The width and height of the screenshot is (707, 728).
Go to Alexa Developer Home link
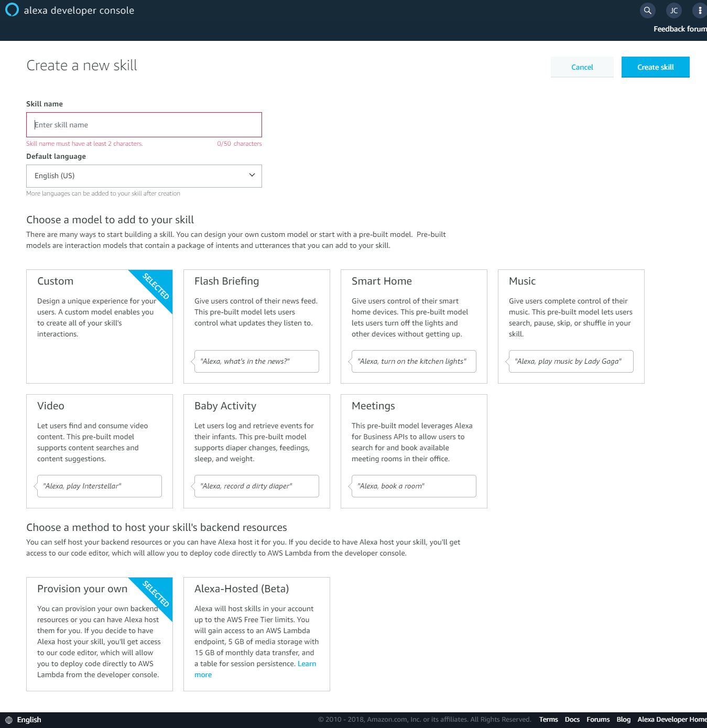tap(672, 720)
